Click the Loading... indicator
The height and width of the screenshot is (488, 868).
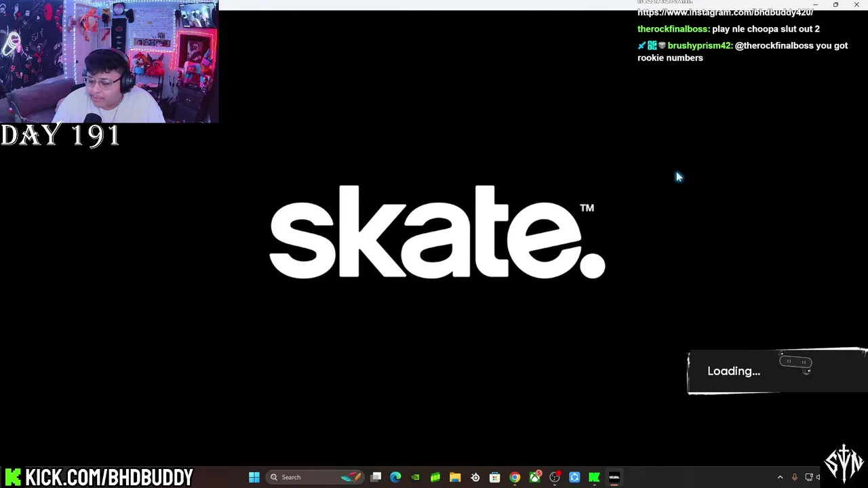point(734,371)
